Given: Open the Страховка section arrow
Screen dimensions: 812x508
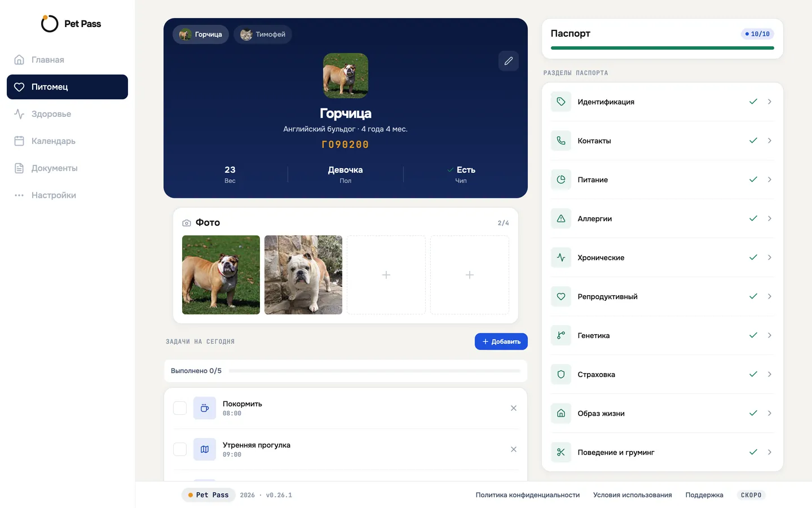Looking at the screenshot, I should [770, 374].
